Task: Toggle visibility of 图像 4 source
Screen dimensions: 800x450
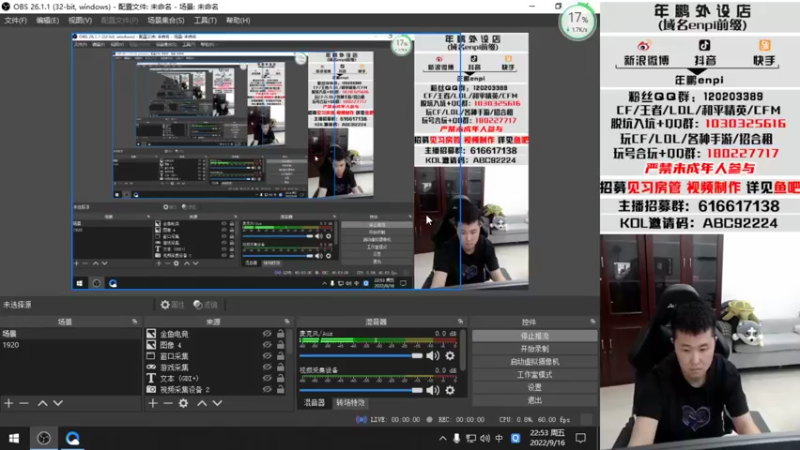Action: coord(267,345)
